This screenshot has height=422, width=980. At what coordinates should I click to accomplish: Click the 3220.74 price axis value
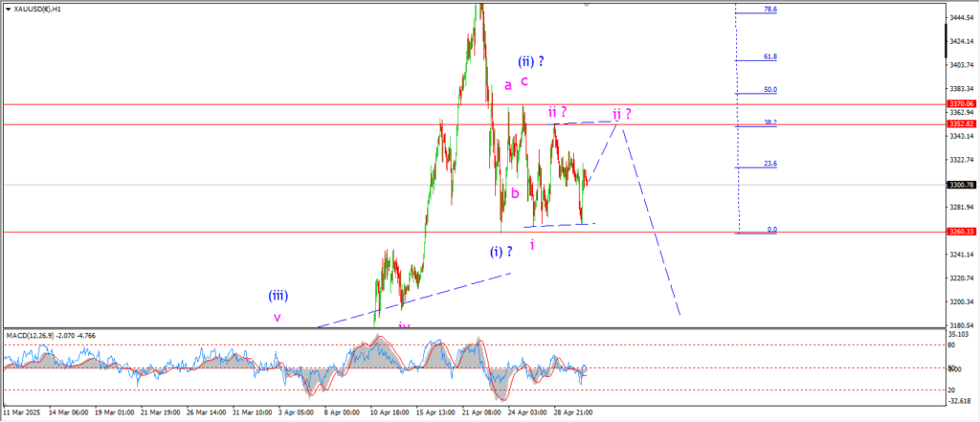963,278
